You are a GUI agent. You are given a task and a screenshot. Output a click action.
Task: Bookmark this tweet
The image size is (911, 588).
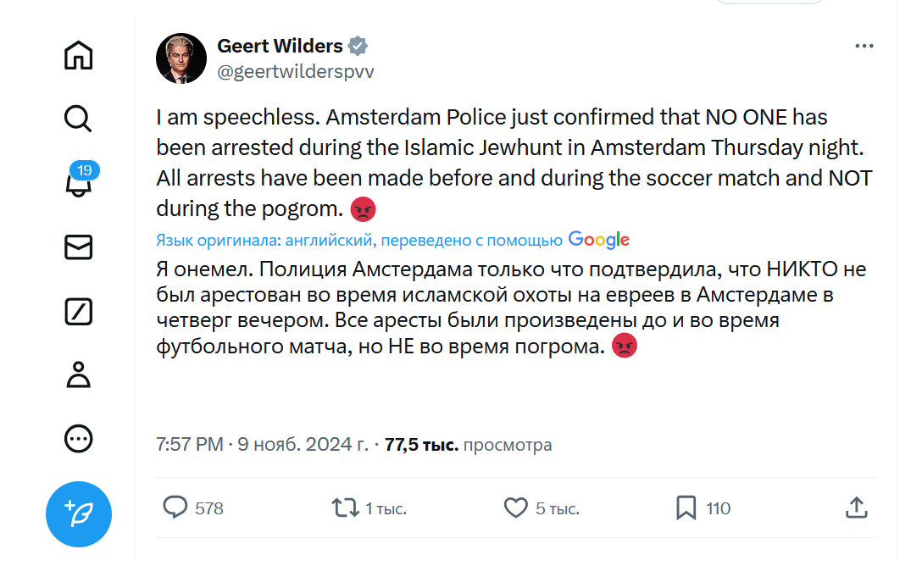click(686, 508)
